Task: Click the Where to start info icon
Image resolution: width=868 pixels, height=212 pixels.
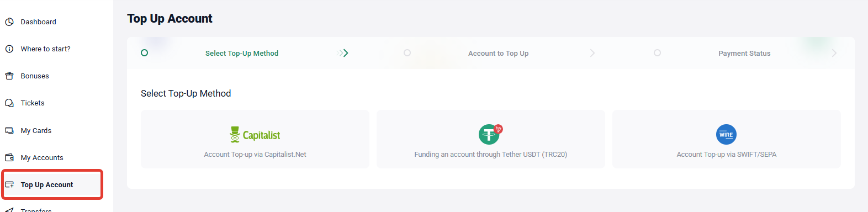Action: point(9,49)
